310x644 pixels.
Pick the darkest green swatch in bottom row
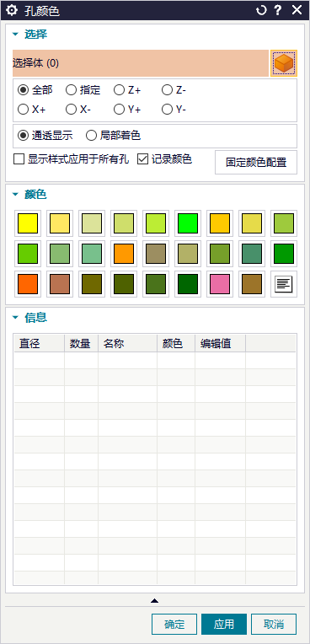coord(188,284)
